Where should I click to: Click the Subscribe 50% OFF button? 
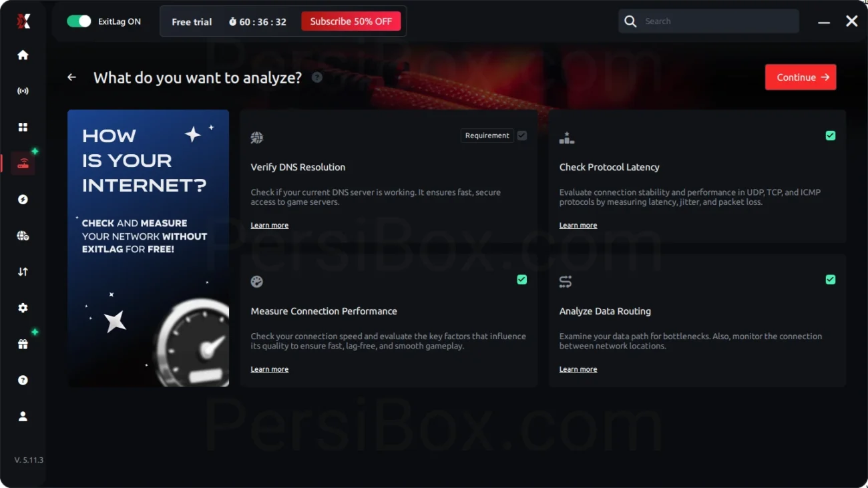pyautogui.click(x=351, y=21)
